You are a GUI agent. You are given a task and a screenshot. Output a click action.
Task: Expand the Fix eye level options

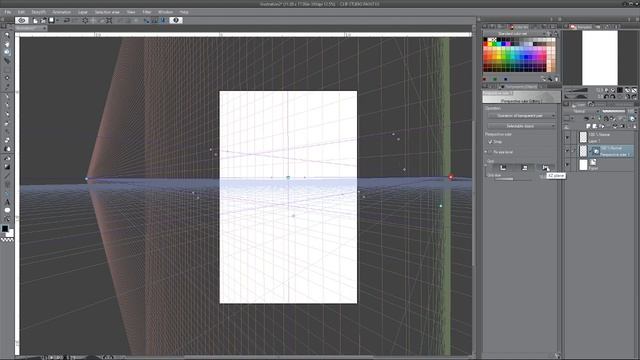point(486,152)
